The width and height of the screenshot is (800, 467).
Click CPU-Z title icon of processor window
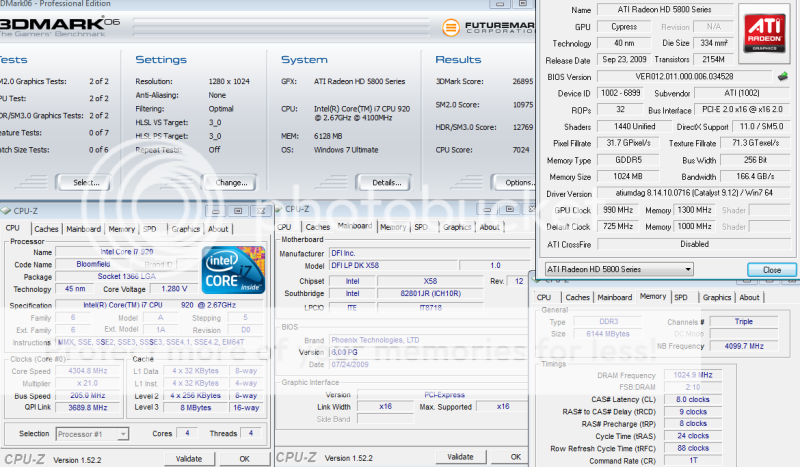tap(7, 211)
